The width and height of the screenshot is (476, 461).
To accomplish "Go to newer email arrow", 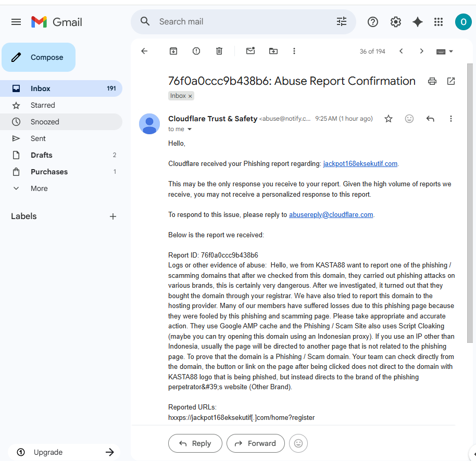I will (401, 51).
